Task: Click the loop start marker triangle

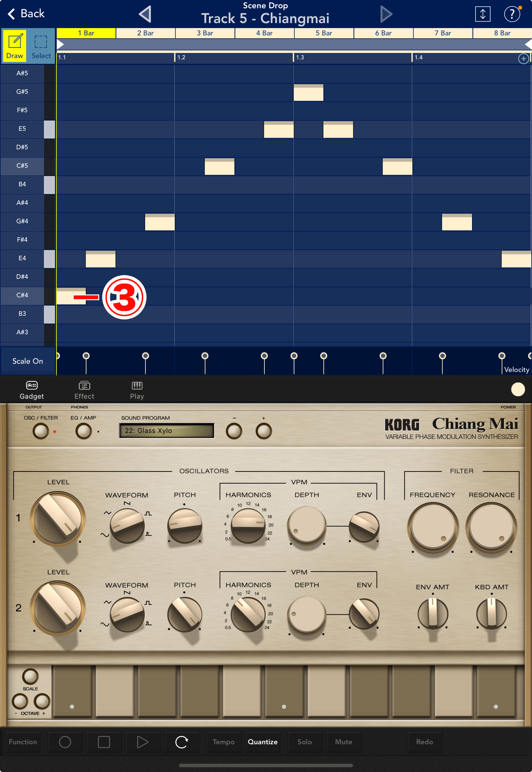Action: point(60,44)
